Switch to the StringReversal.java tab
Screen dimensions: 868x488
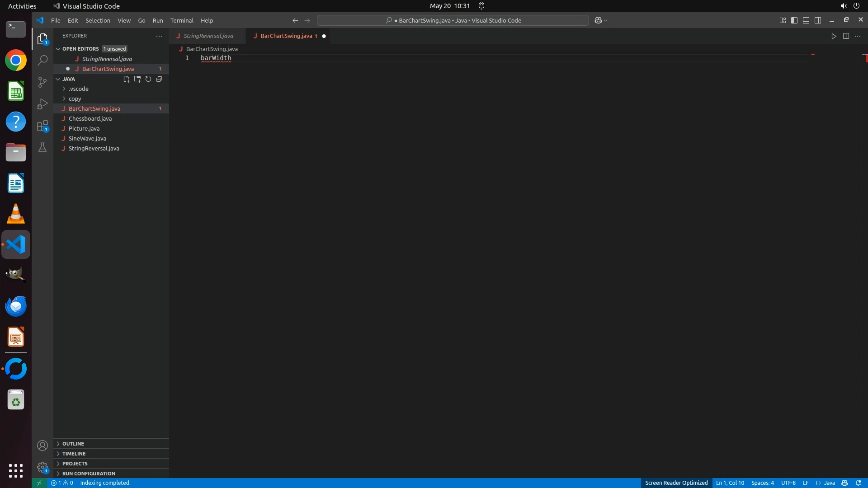tap(208, 36)
